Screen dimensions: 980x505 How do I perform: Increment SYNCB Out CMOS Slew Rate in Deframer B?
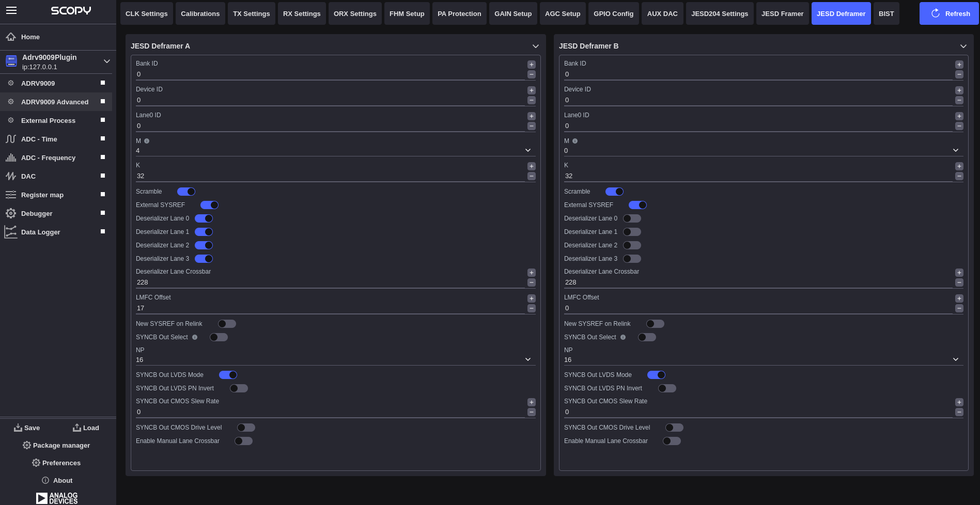coord(959,402)
